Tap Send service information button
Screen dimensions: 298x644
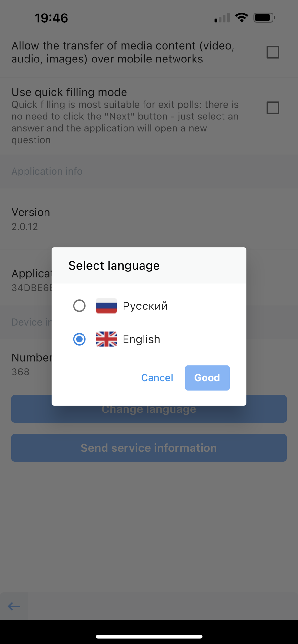149,448
